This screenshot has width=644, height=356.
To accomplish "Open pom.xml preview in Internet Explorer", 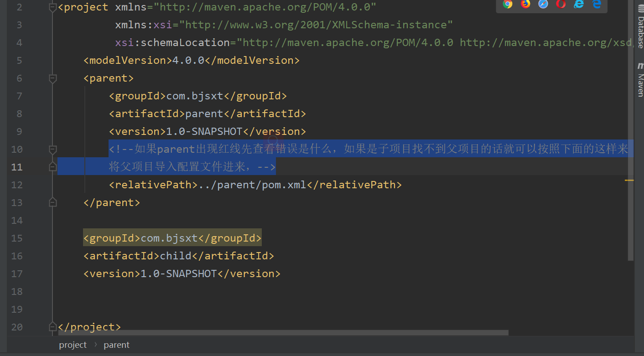I will (x=579, y=4).
